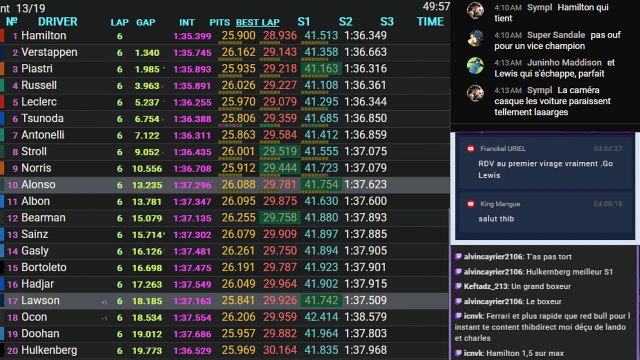Select the Hulkenberg driver name
The image size is (640, 360).
(x=49, y=350)
